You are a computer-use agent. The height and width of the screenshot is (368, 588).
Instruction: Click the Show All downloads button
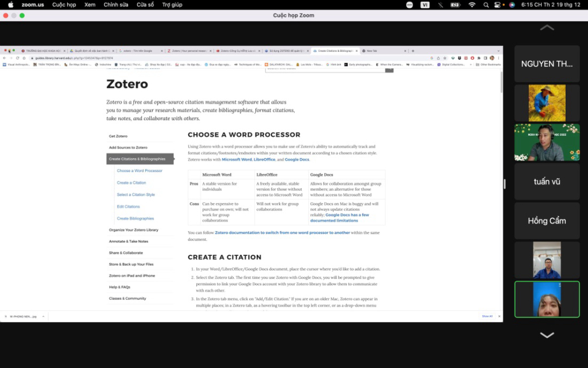click(487, 316)
